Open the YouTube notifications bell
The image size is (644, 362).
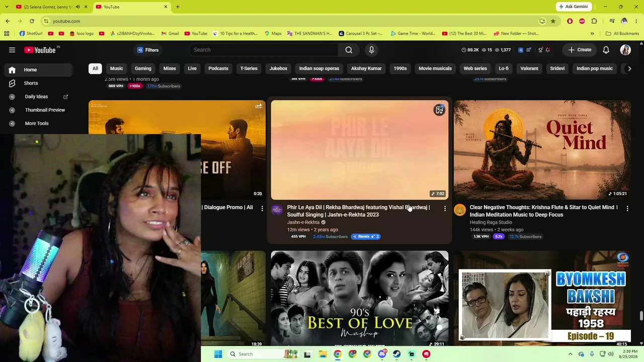(606, 50)
